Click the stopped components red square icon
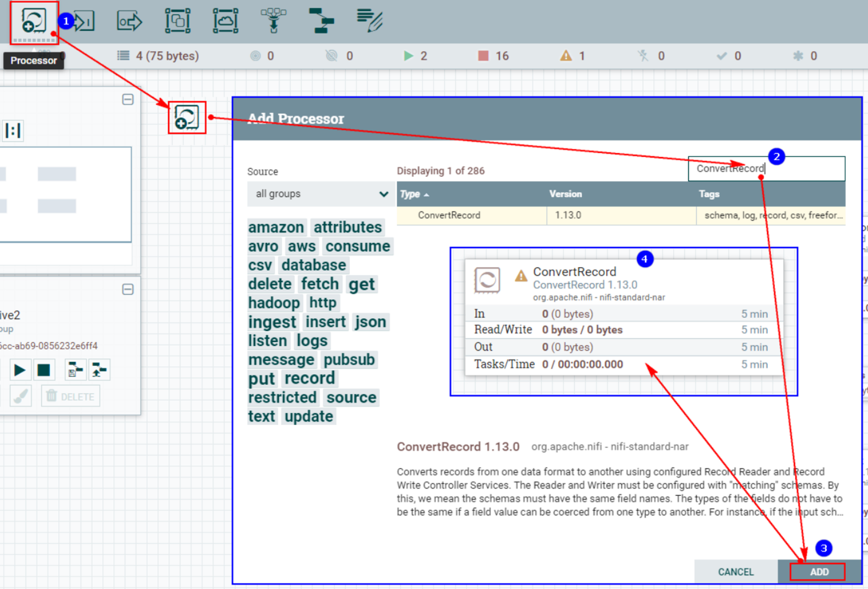Image resolution: width=868 pixels, height=589 pixels. pos(483,56)
